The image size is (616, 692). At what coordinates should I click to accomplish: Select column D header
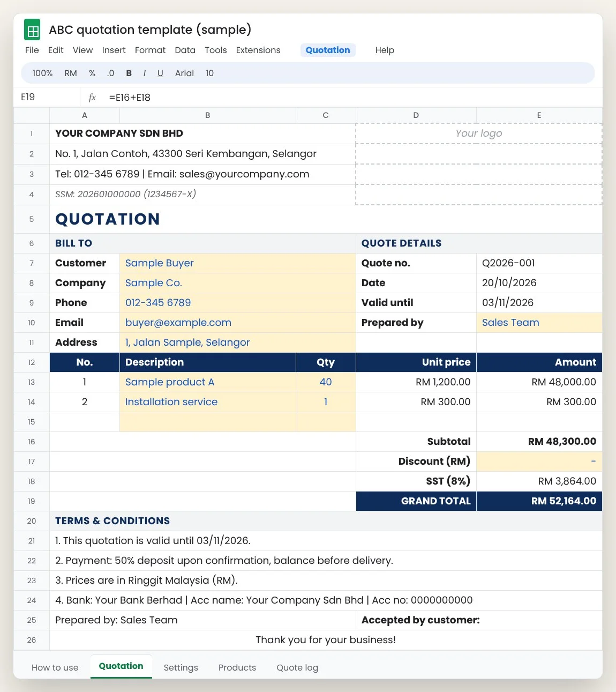(416, 115)
